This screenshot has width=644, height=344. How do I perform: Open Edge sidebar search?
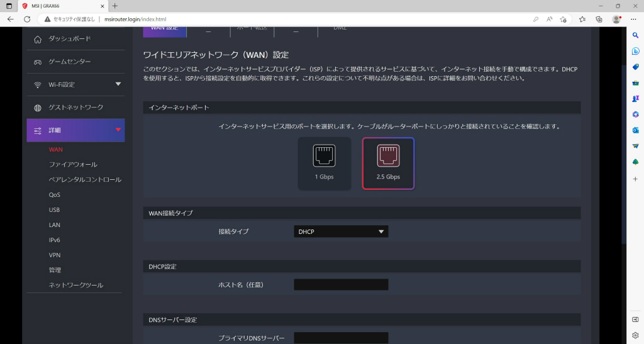(635, 35)
